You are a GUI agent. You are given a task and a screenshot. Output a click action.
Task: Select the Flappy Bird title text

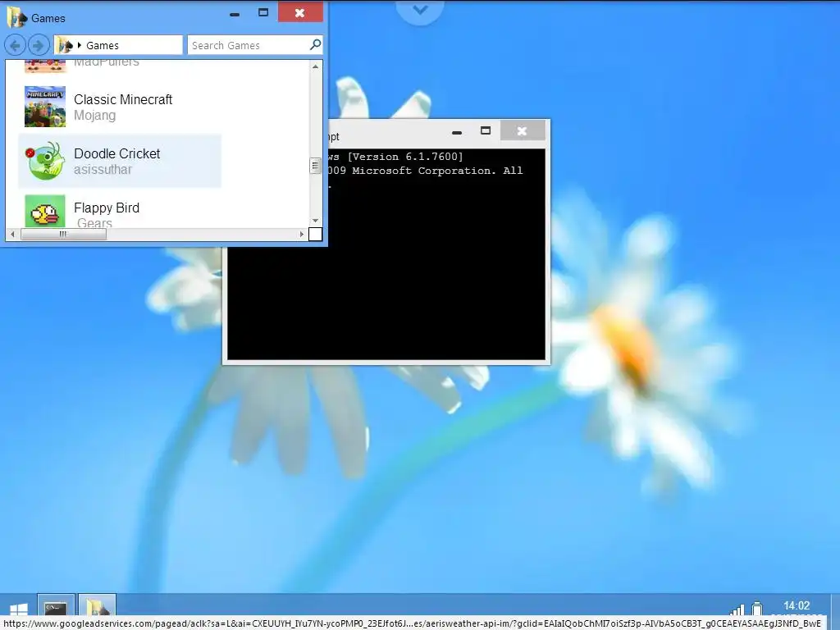107,208
